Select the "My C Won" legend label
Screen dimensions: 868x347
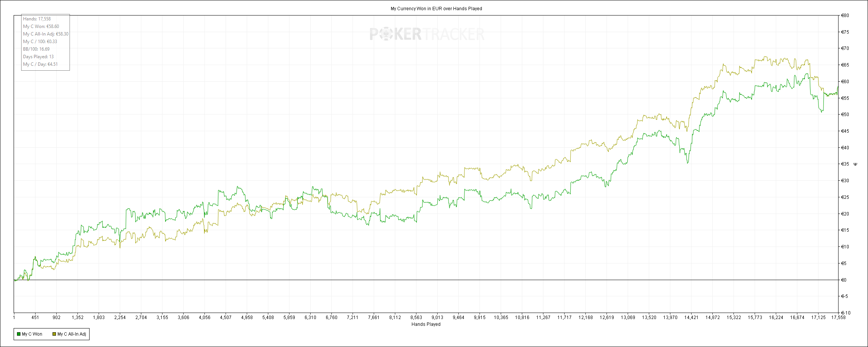pos(32,334)
